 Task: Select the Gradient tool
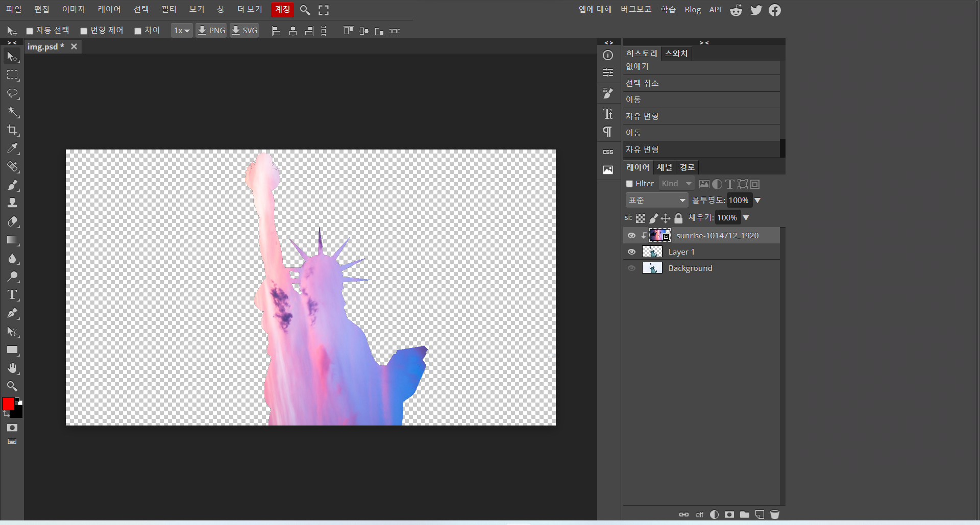[x=13, y=240]
